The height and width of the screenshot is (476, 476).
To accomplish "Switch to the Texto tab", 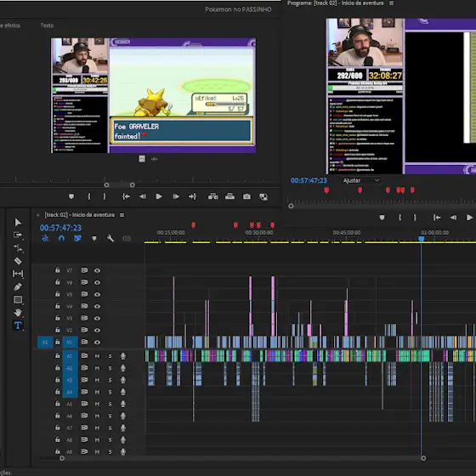I will point(47,25).
